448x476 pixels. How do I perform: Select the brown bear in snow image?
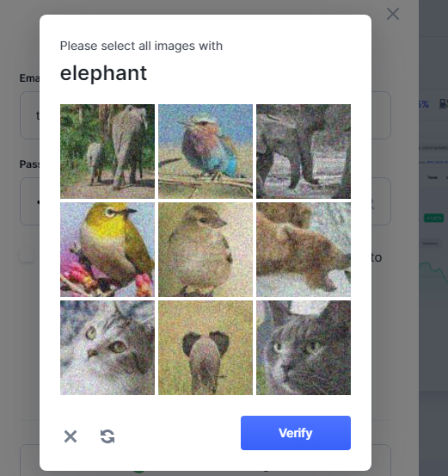(x=304, y=250)
